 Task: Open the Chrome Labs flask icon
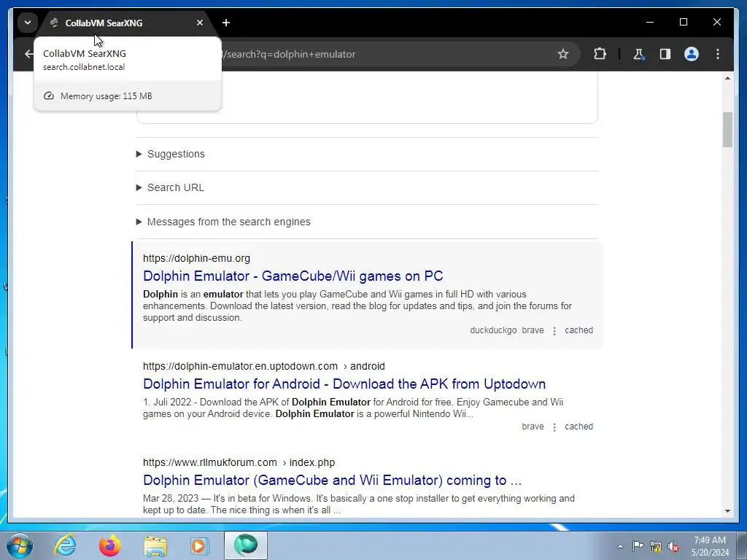click(x=639, y=54)
